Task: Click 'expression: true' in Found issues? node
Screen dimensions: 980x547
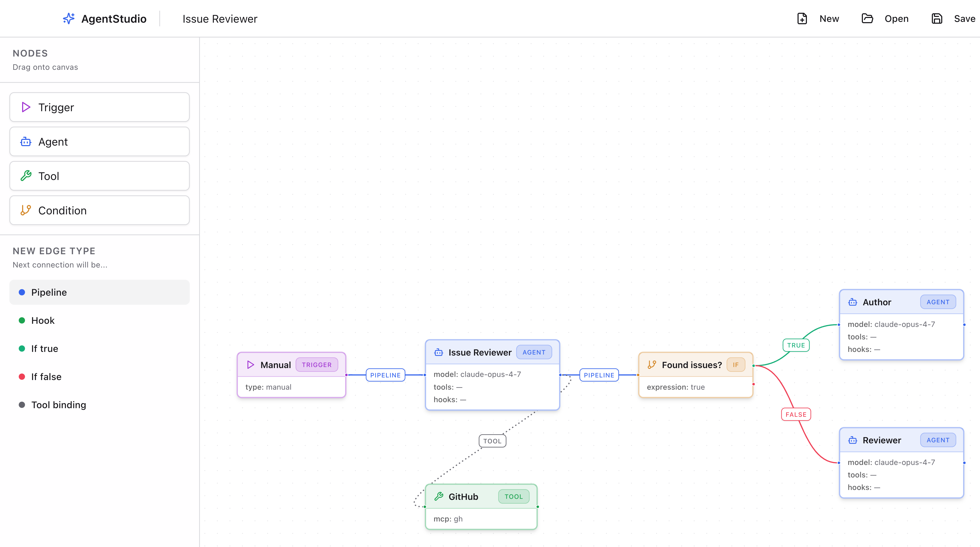Action: pyautogui.click(x=676, y=387)
